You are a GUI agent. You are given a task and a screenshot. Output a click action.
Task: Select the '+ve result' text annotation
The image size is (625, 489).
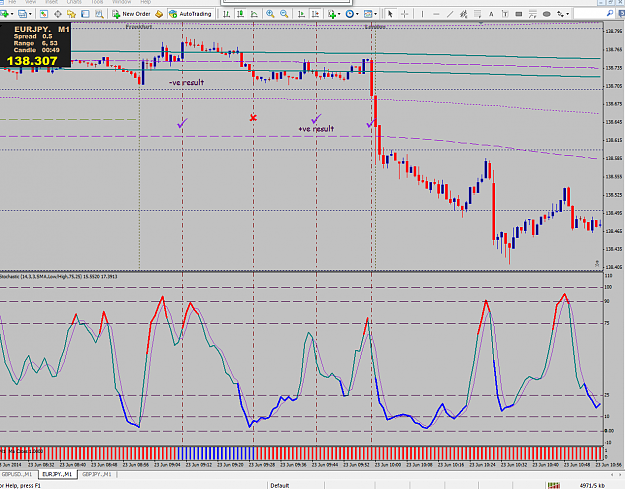point(316,129)
